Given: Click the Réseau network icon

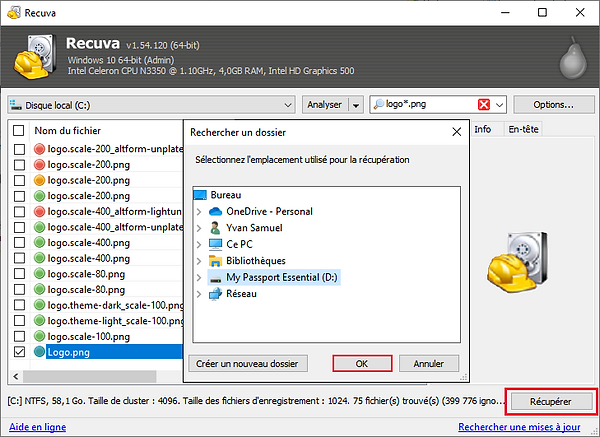Looking at the screenshot, I should 215,294.
